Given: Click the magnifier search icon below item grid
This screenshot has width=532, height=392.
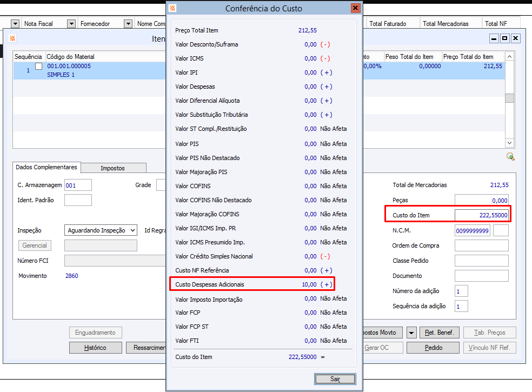Looking at the screenshot, I should click(x=510, y=156).
